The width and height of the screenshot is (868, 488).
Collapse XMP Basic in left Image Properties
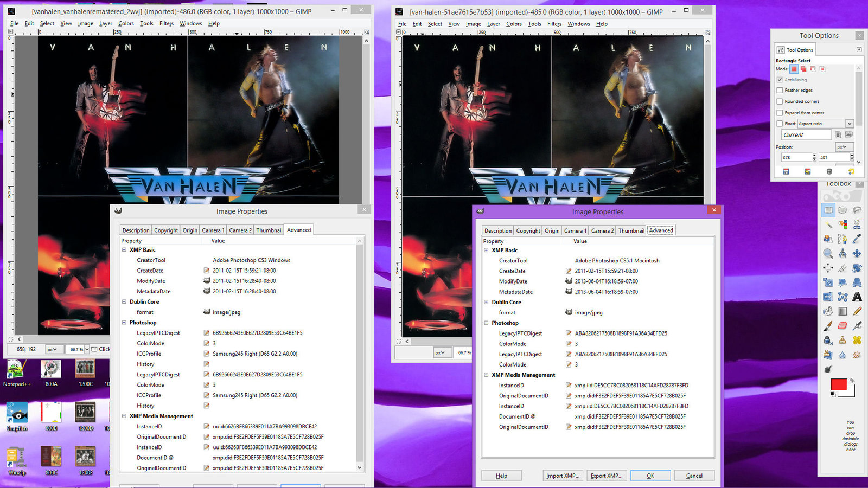(124, 250)
